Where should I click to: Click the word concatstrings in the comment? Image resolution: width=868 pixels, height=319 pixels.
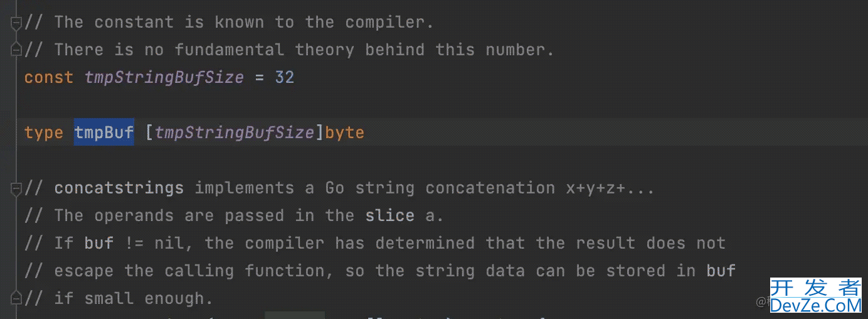(119, 188)
